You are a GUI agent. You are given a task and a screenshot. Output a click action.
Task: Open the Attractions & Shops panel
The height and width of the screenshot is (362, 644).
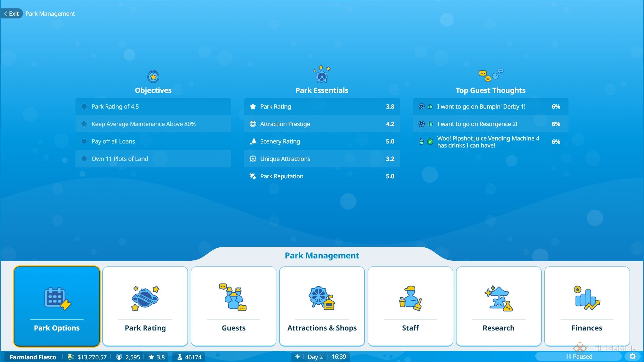click(x=322, y=306)
